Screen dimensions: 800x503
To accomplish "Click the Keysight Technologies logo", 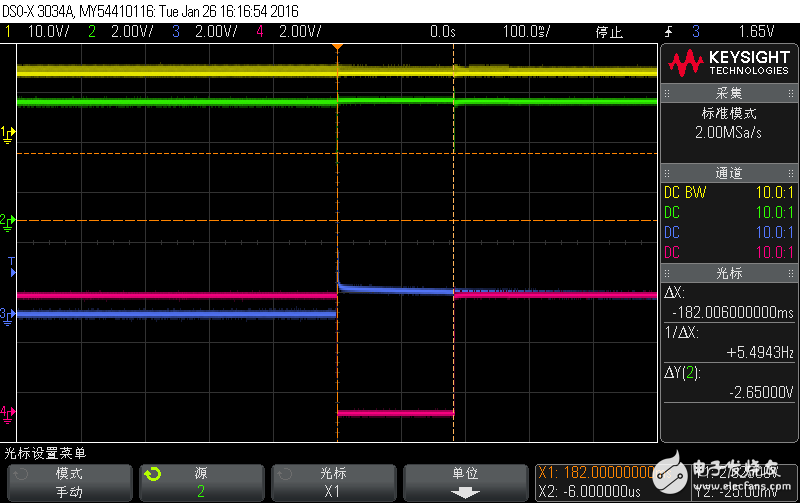I will point(729,64).
